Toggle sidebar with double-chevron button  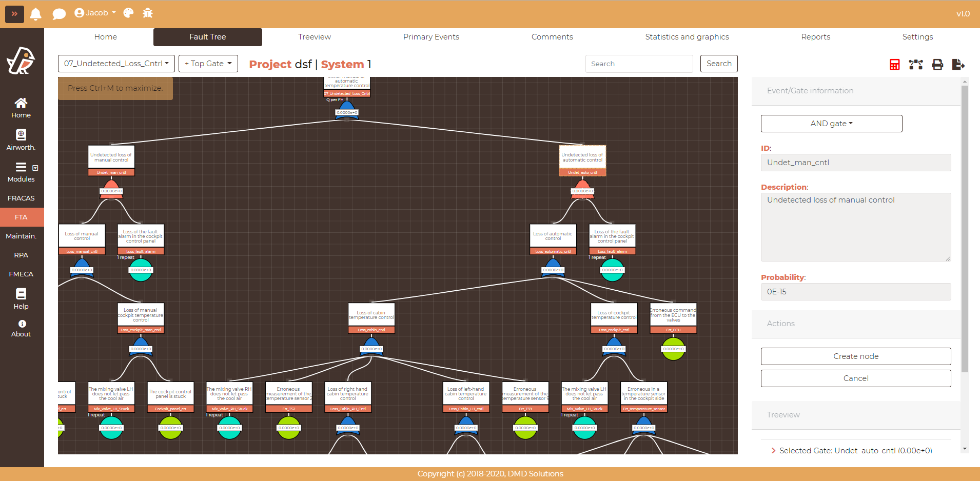tap(14, 14)
